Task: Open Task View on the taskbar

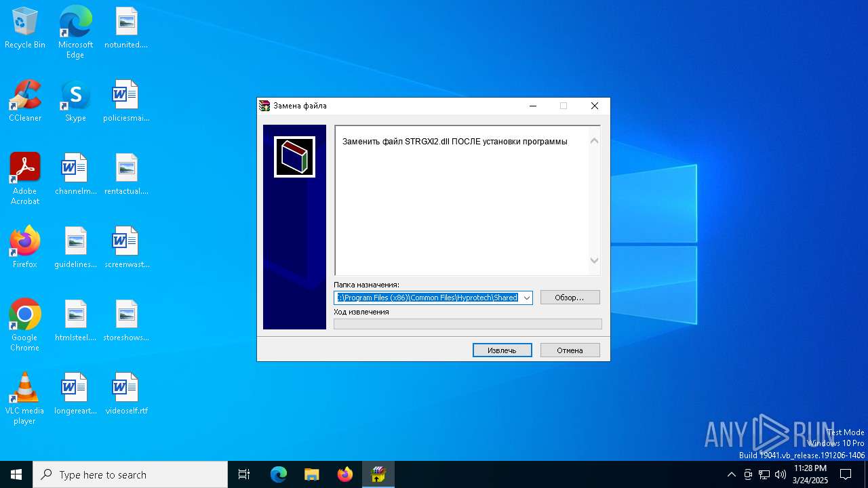Action: (244, 474)
